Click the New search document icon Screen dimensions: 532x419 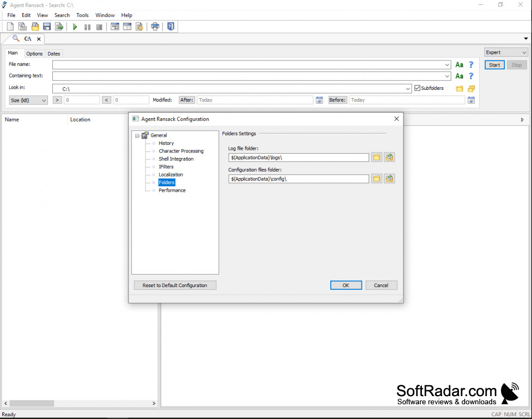tap(10, 27)
